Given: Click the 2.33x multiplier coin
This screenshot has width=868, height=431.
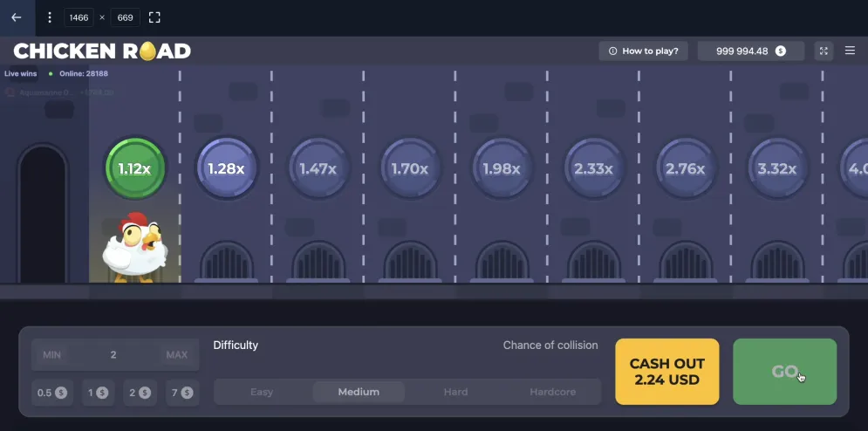Looking at the screenshot, I should tap(593, 168).
